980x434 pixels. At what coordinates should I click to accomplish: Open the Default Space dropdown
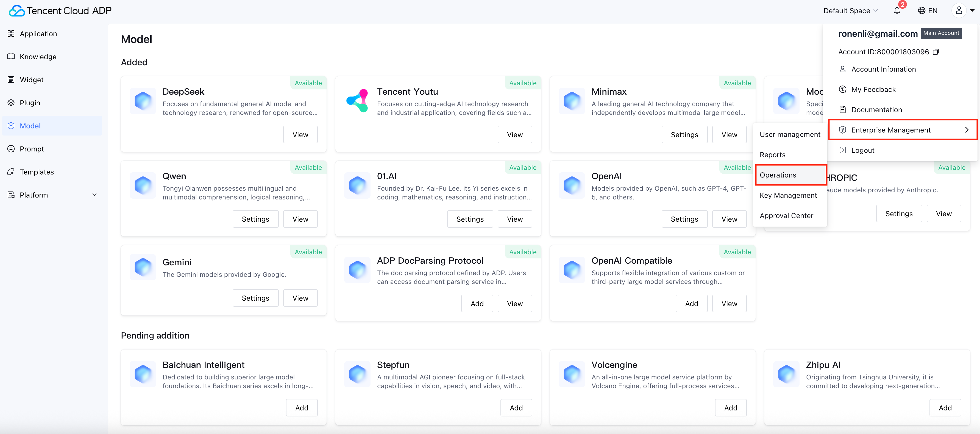pyautogui.click(x=850, y=11)
